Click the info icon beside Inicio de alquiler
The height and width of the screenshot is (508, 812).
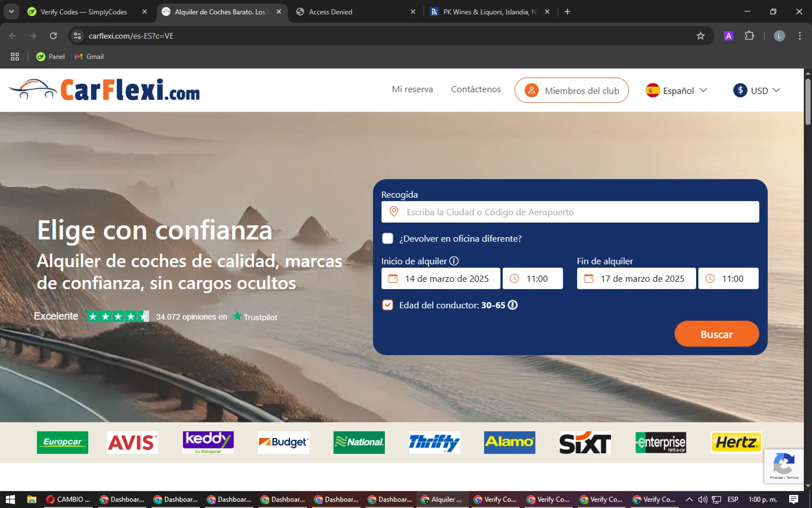coord(454,261)
